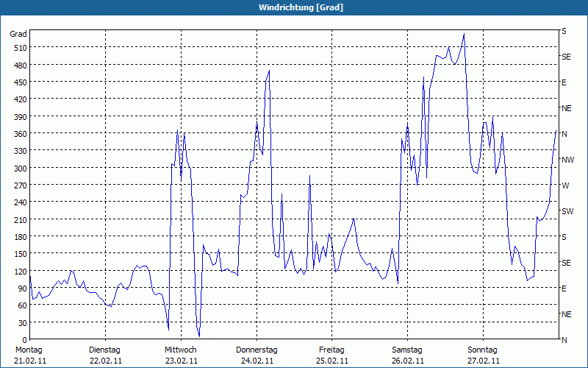The image size is (588, 368).
Task: Click the 'Dienstag' day label
Action: click(104, 350)
